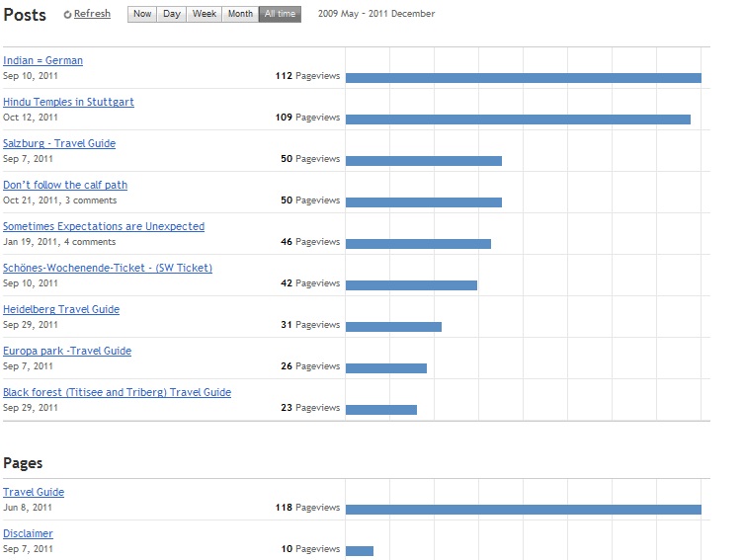Click the date range '2009 May - 2011 December'
This screenshot has width=744, height=560.
(376, 14)
